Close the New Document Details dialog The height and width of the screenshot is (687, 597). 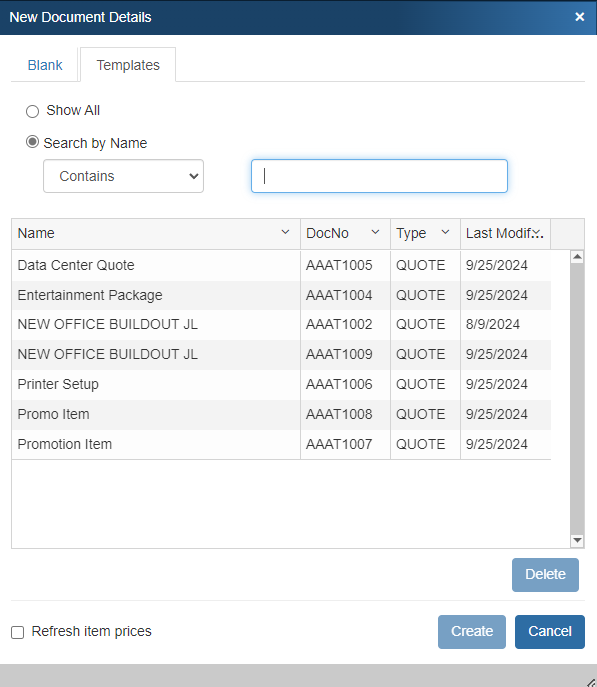(579, 17)
